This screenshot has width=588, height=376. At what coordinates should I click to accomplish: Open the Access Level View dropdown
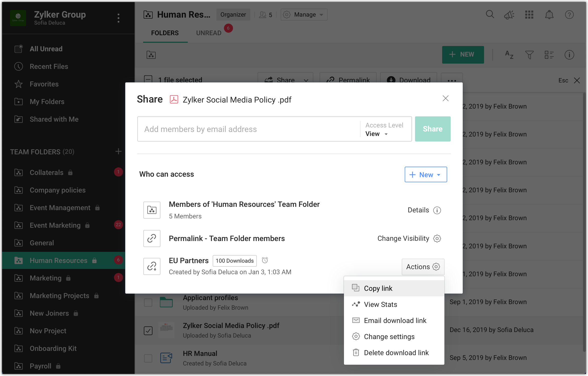coord(377,134)
